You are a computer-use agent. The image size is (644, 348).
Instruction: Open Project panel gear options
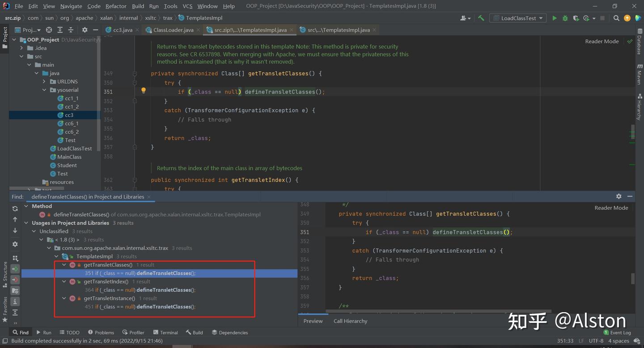[x=85, y=30]
